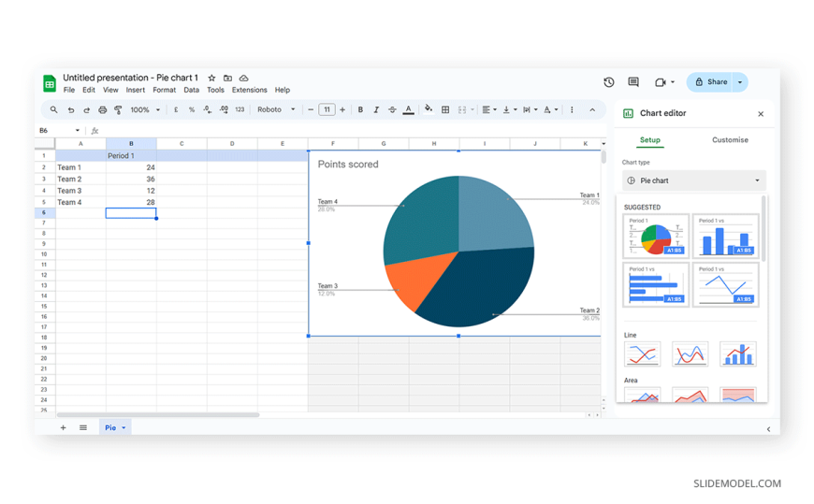Toggle strikethrough formatting
This screenshot has height=504, width=814.
pos(392,110)
